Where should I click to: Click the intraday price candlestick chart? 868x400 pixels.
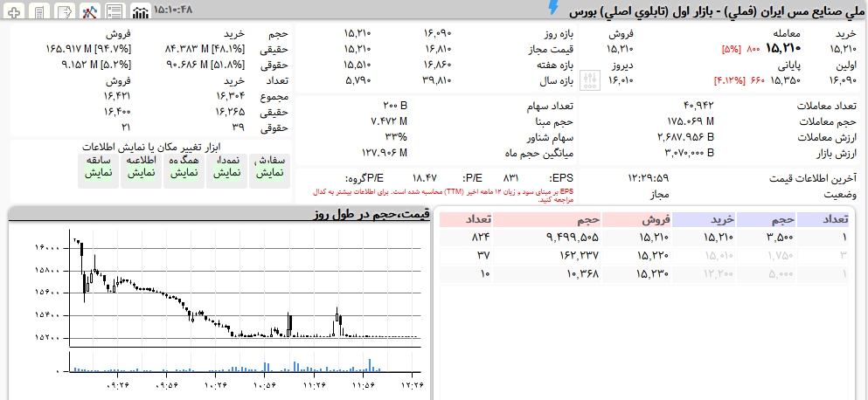(x=246, y=287)
